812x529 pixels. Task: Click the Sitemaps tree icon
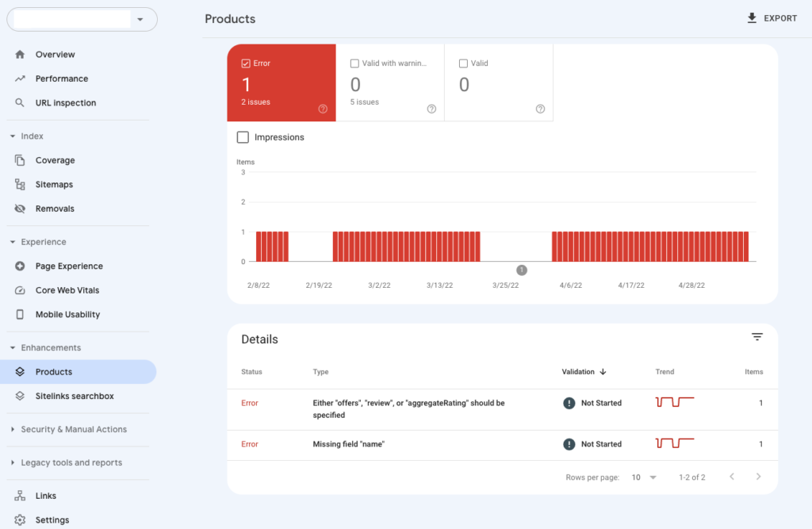point(20,185)
